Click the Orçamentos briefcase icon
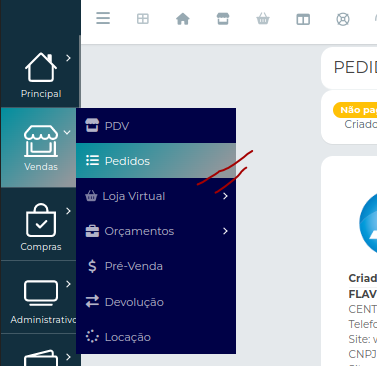Viewport: 377px width, 366px height. pyautogui.click(x=92, y=231)
